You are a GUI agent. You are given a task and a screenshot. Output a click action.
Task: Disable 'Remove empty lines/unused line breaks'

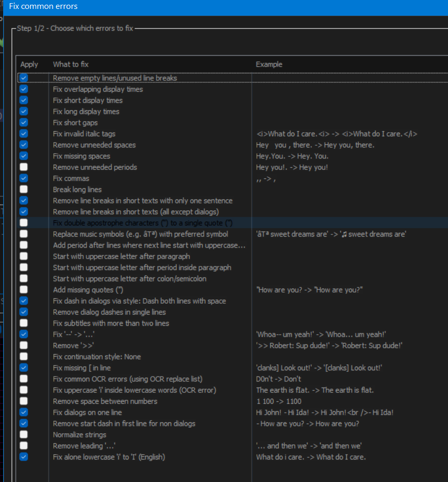click(23, 78)
